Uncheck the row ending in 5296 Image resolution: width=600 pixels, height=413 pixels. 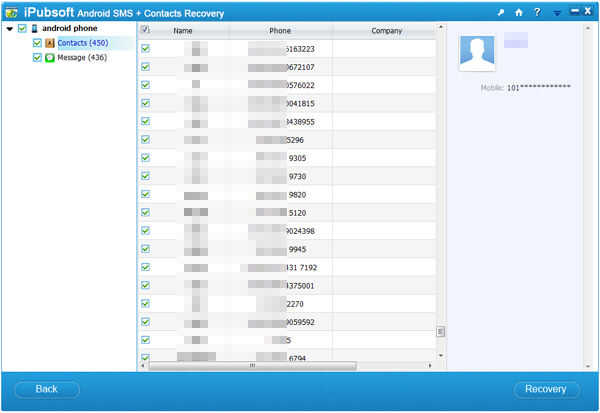pos(145,139)
